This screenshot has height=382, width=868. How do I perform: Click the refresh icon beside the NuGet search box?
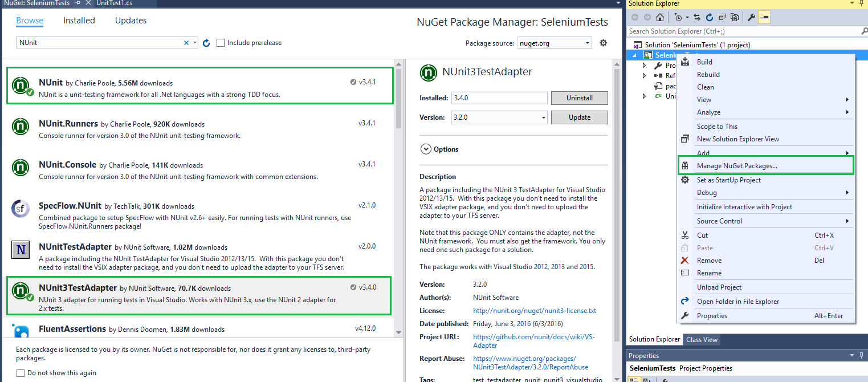coord(206,43)
